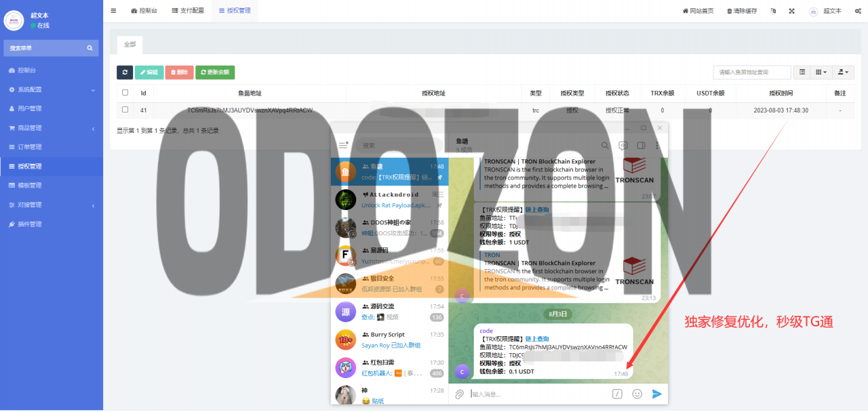868x412 pixels.
Task: Open 授权管理 in the sidebar
Action: [52, 166]
